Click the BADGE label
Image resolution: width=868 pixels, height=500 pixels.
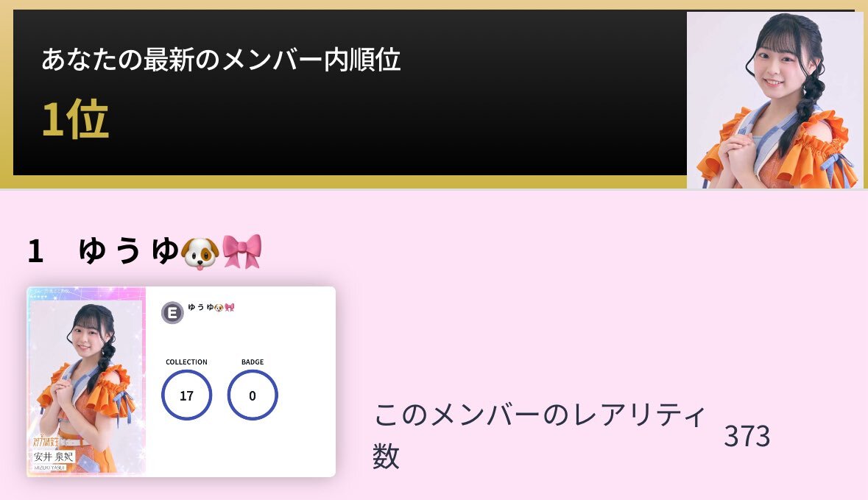pos(253,362)
